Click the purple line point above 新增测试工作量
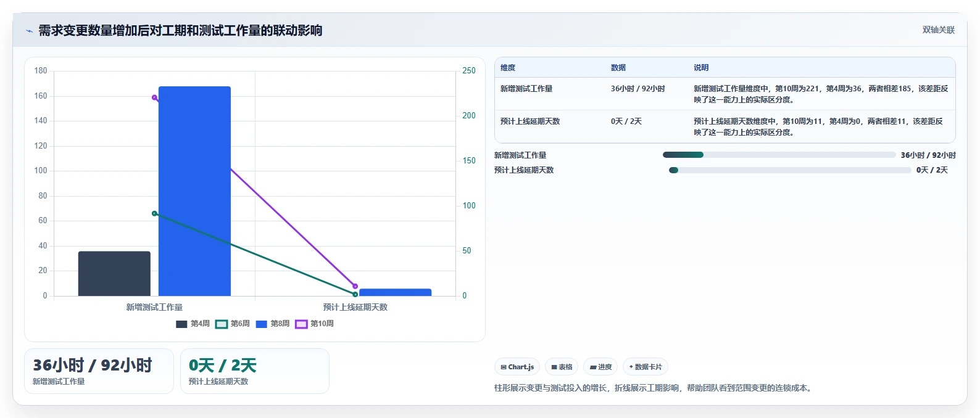This screenshot has width=980, height=418. [x=154, y=97]
